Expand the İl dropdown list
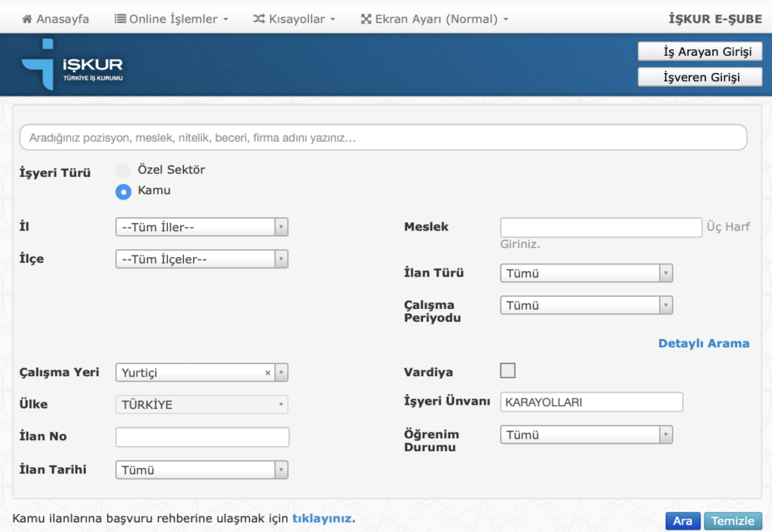772x532 pixels. pos(201,227)
